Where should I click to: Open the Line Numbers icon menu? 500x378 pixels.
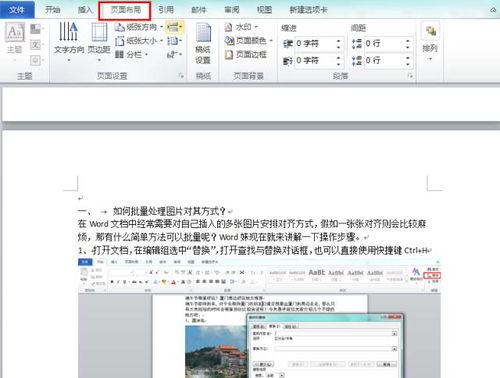click(175, 41)
